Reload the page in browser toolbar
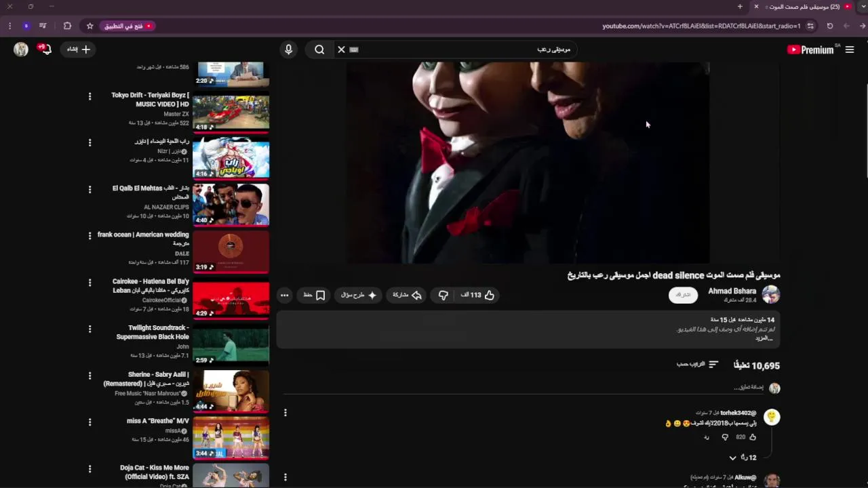The image size is (868, 488). [830, 26]
